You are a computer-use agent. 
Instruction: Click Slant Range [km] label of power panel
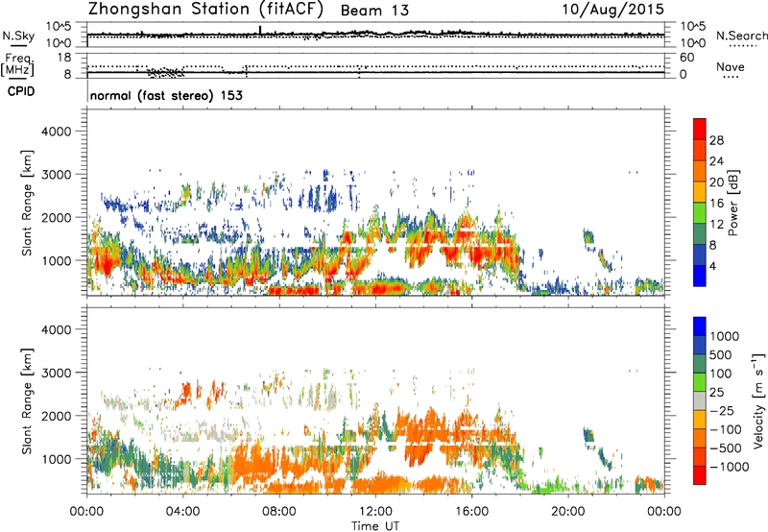pyautogui.click(x=27, y=203)
